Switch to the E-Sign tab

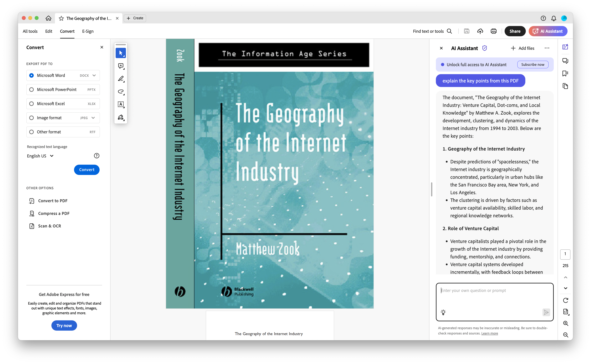point(88,31)
